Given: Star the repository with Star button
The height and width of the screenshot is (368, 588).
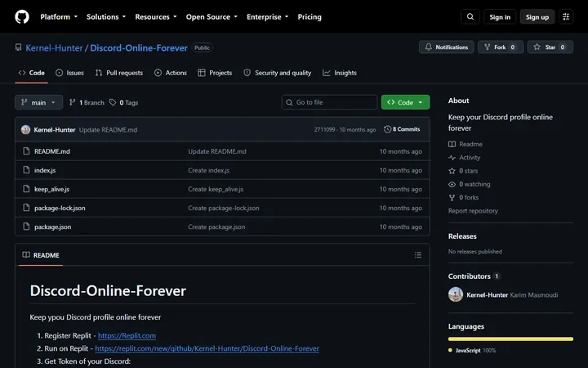Looking at the screenshot, I should point(550,47).
